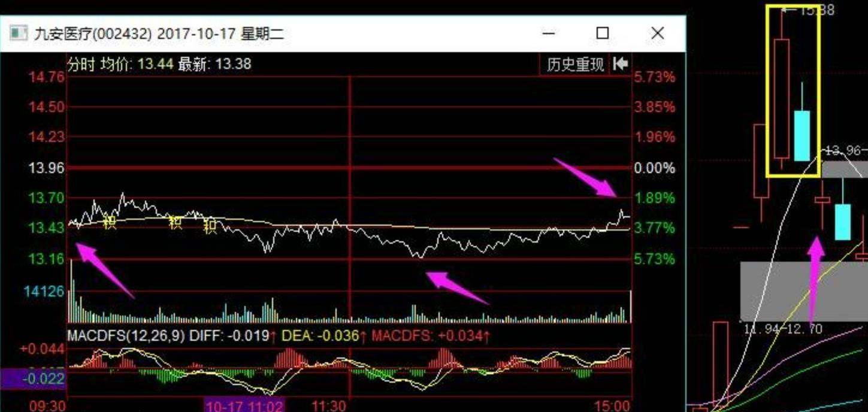The width and height of the screenshot is (868, 412).
Task: Click the back-to-start arrow icon beside 历史重现
Action: 620,64
